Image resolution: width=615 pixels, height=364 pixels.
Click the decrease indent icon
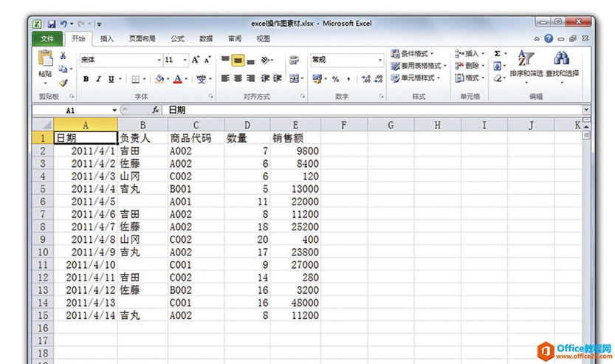tap(265, 78)
